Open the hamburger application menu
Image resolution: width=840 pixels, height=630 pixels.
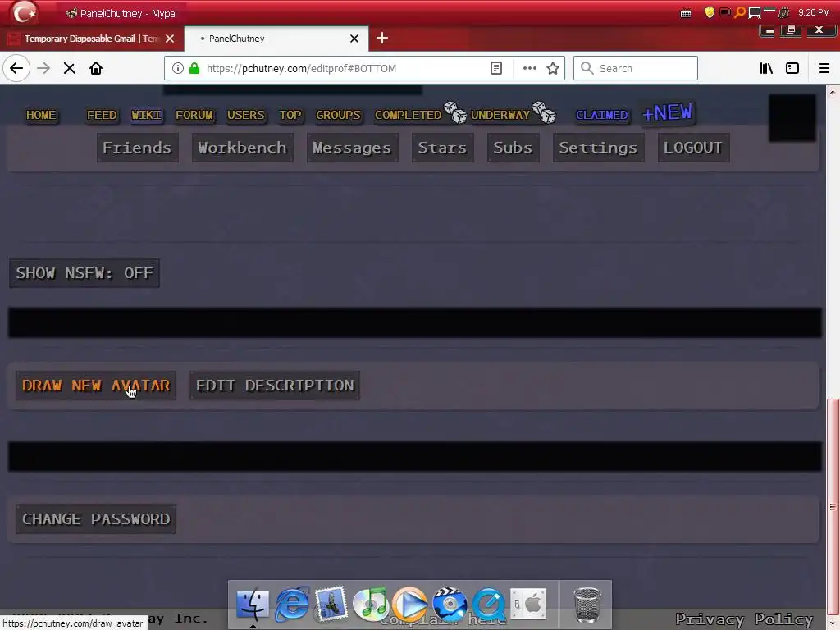824,68
